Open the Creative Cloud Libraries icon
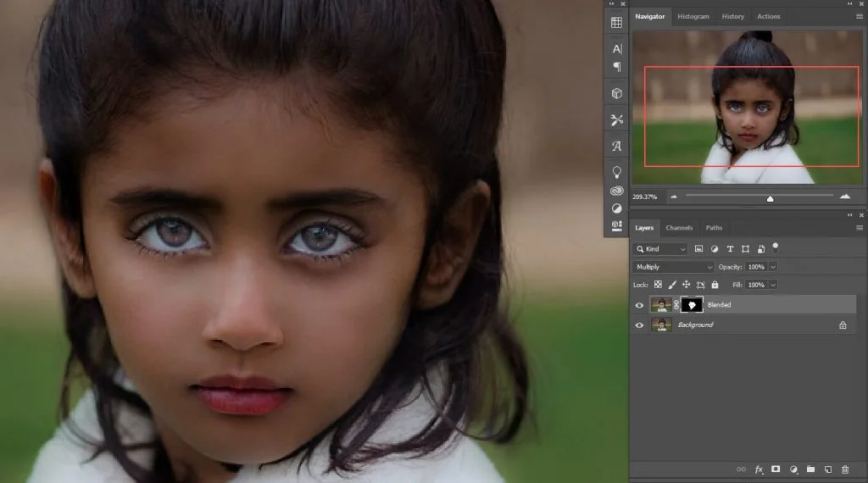868x483 pixels. 617,191
